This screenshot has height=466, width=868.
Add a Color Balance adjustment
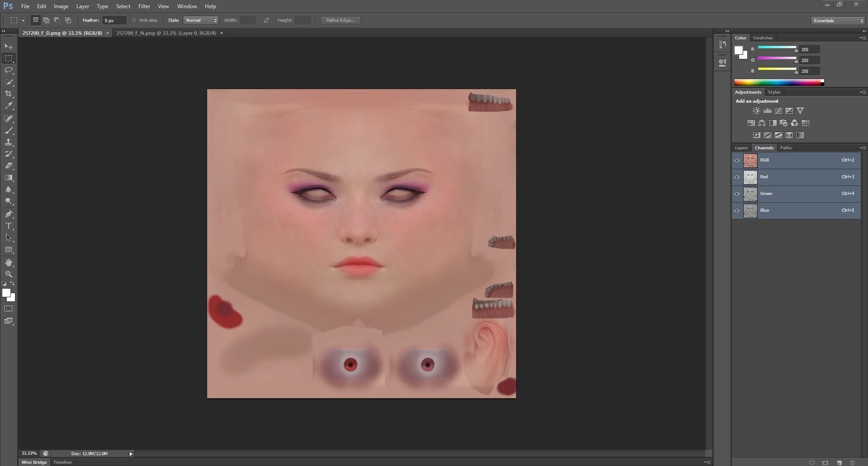click(x=762, y=123)
